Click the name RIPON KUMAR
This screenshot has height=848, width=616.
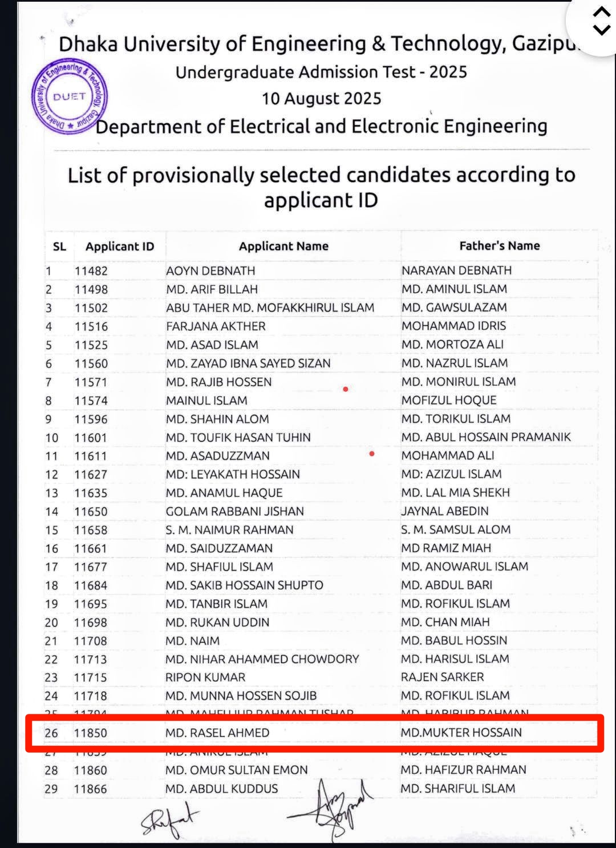(x=205, y=677)
